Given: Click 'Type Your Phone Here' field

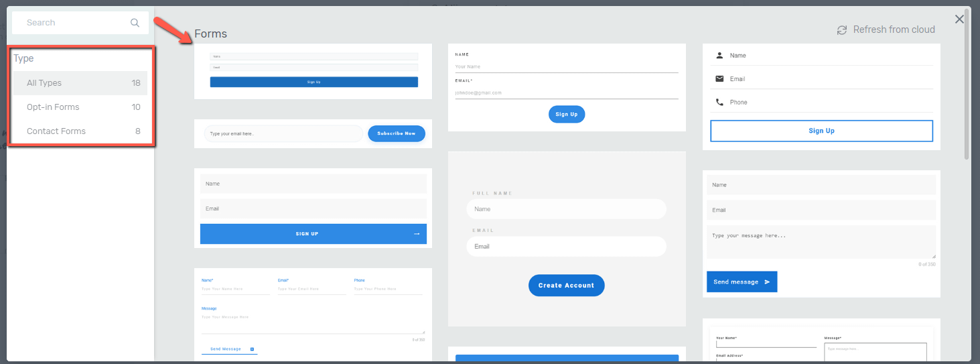Looking at the screenshot, I should tap(389, 289).
